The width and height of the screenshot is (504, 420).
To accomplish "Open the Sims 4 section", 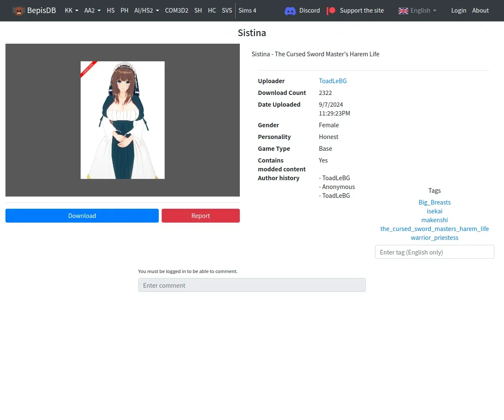I will (x=247, y=10).
